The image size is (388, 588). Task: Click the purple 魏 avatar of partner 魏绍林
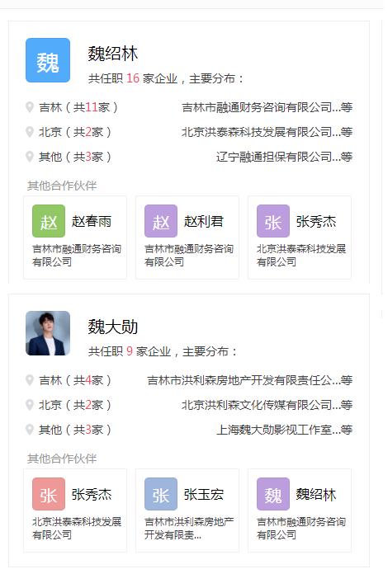click(273, 494)
